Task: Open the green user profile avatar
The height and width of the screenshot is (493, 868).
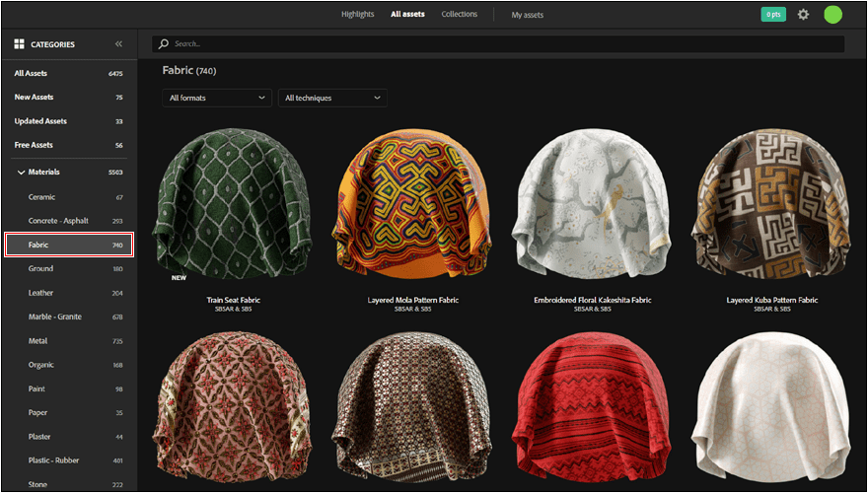Action: [832, 15]
